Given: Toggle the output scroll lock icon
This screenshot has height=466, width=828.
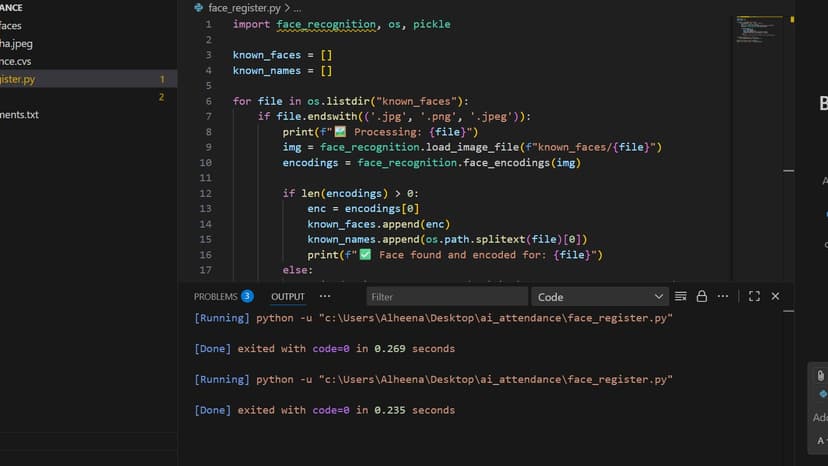Looking at the screenshot, I should [x=701, y=296].
